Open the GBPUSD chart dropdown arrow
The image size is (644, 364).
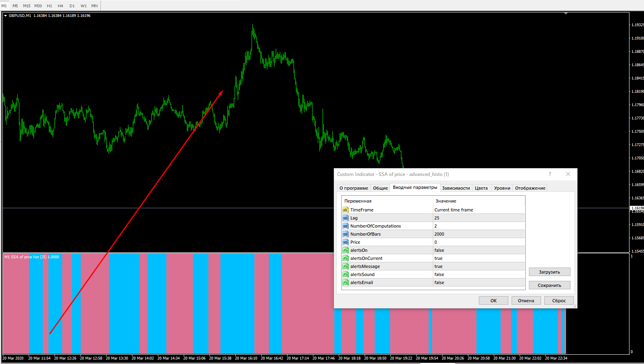click(x=6, y=16)
